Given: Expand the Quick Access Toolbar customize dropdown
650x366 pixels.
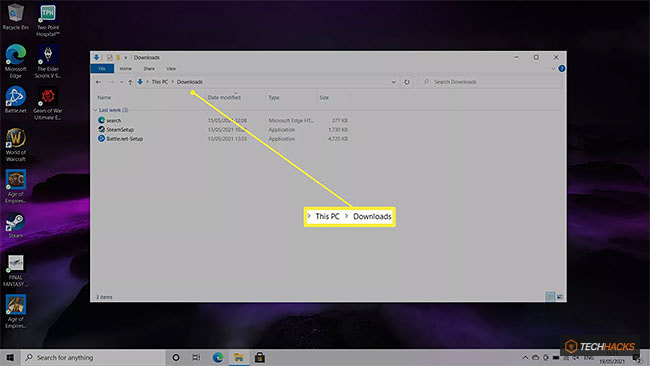Looking at the screenshot, I should pos(126,58).
